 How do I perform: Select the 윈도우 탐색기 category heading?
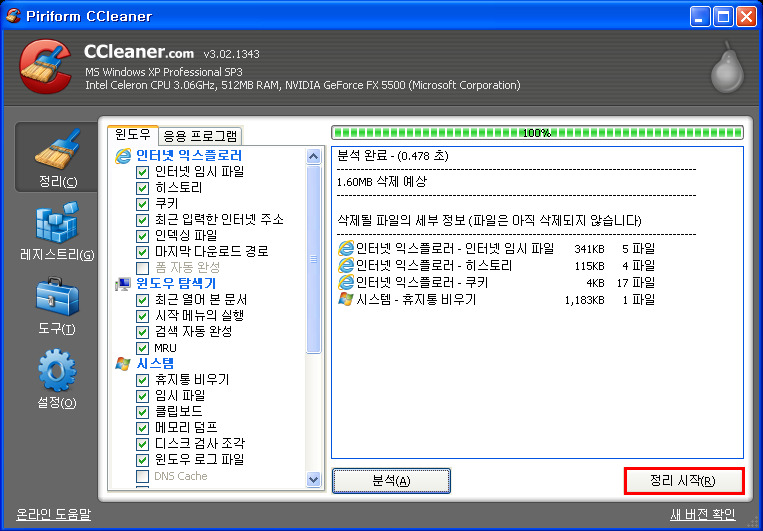click(176, 284)
